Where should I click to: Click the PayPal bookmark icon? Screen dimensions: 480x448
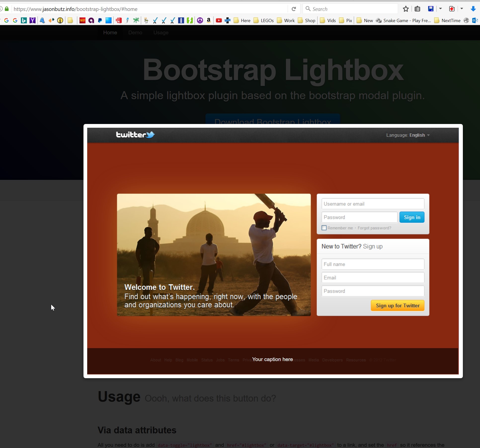[100, 20]
